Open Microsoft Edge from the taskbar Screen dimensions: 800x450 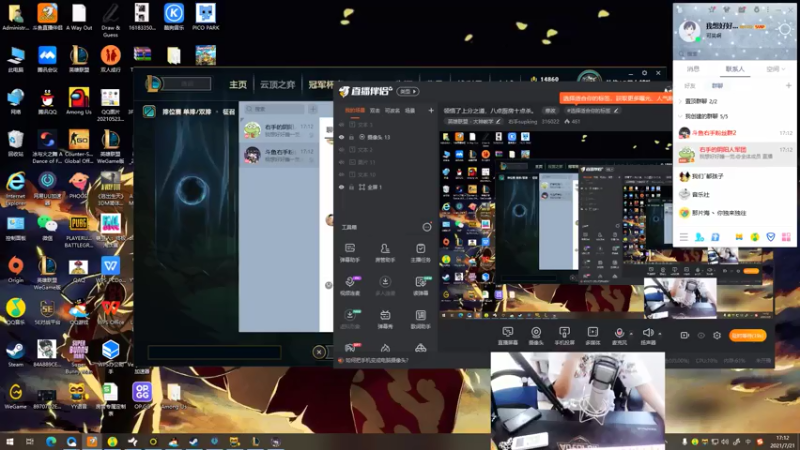point(51,441)
